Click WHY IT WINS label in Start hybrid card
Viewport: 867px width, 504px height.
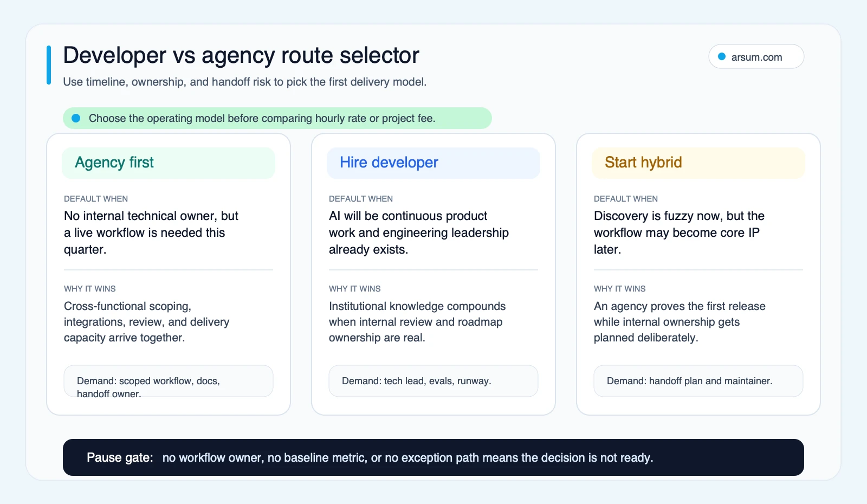(x=620, y=289)
